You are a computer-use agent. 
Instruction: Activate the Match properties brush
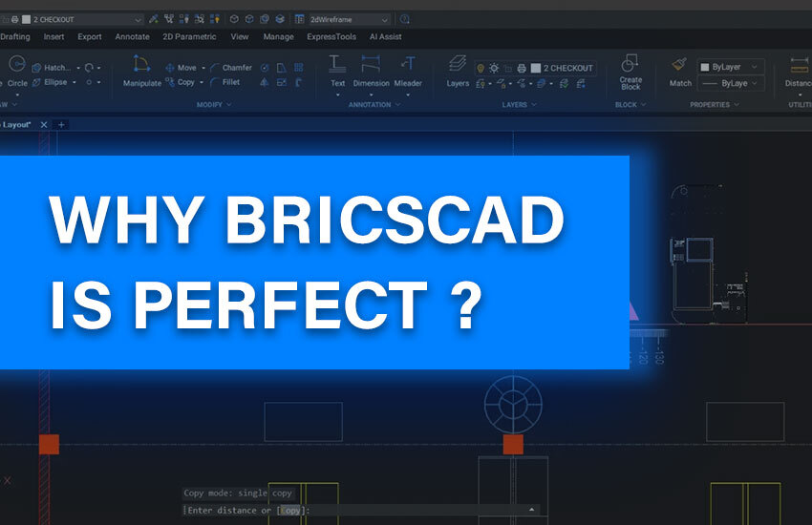pyautogui.click(x=680, y=72)
